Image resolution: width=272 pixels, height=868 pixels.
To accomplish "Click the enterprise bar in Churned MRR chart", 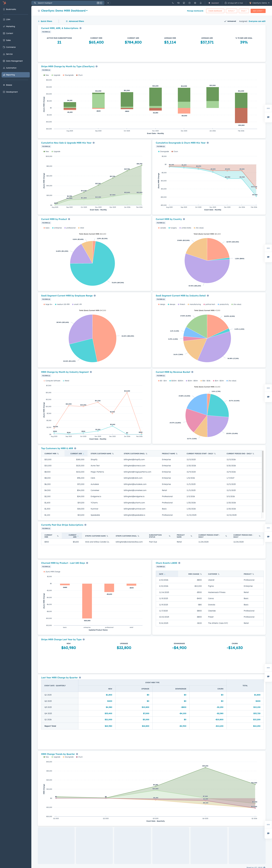I will click(x=87, y=601).
